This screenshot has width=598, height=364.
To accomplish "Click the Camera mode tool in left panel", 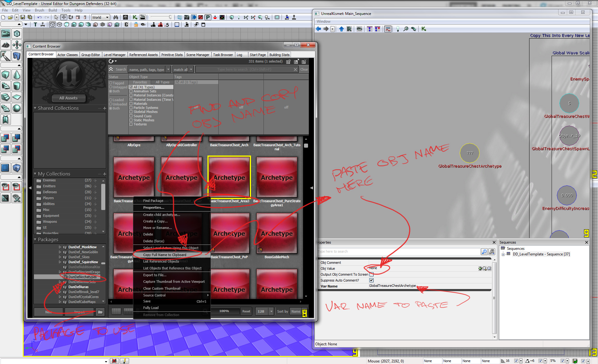I will [6, 34].
